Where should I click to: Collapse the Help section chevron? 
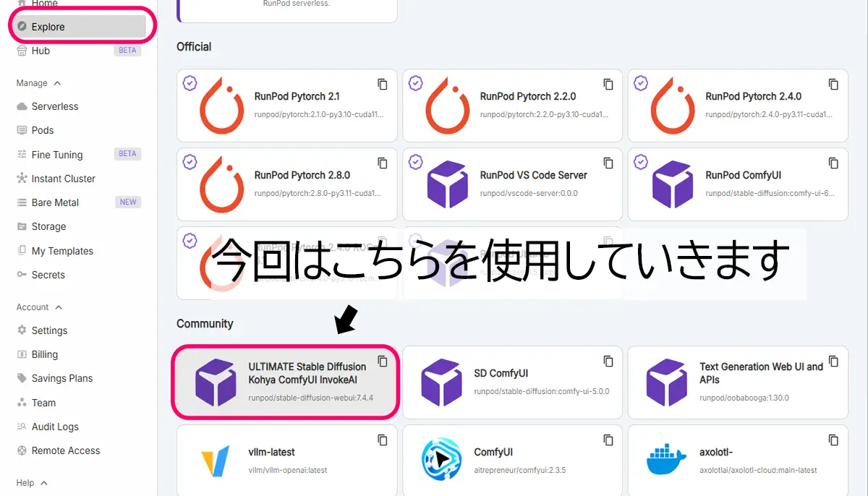pos(44,483)
